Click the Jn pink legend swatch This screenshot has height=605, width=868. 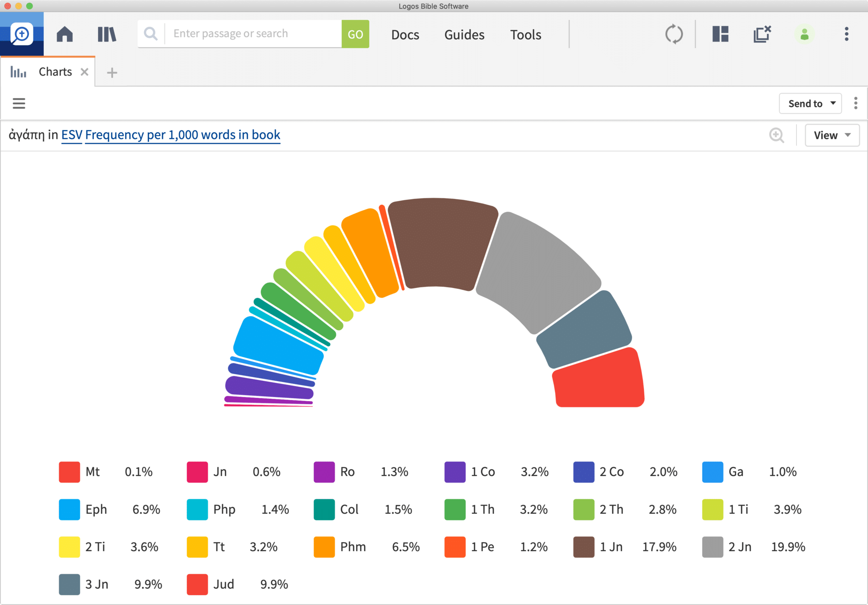pos(197,472)
